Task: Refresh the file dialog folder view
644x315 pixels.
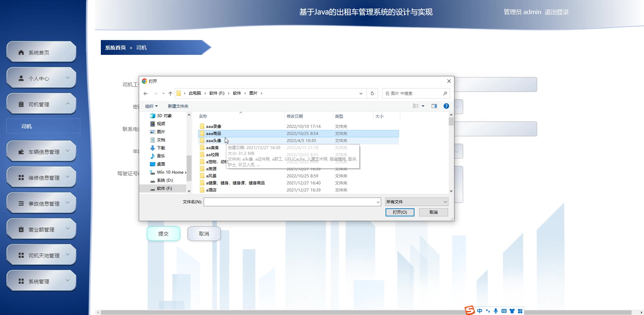Action: click(x=372, y=94)
